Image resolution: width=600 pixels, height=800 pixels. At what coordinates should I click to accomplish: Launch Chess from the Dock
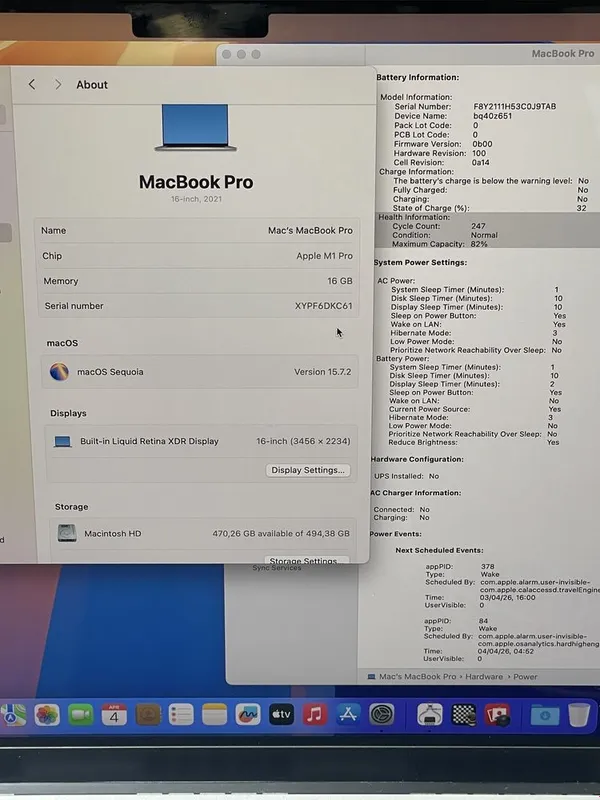[x=464, y=715]
